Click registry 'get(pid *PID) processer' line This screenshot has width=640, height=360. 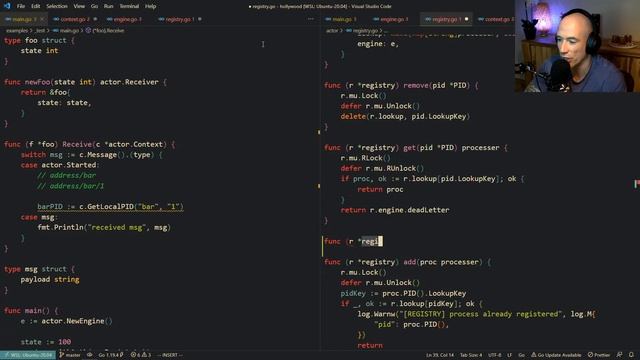click(416, 148)
